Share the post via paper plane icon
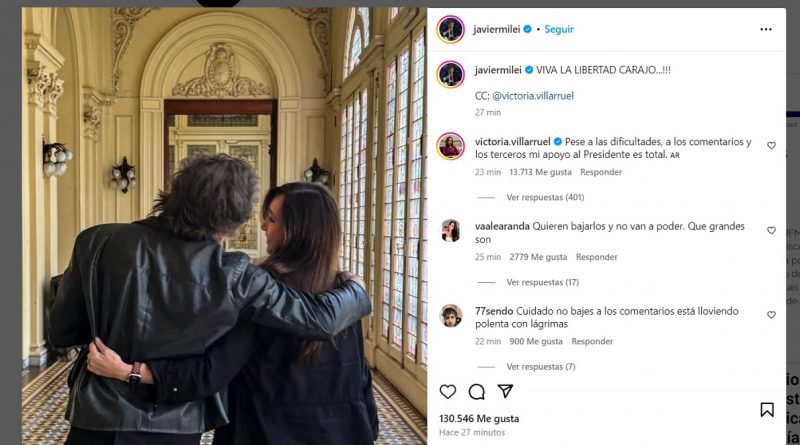This screenshot has width=800, height=445. pos(505,391)
